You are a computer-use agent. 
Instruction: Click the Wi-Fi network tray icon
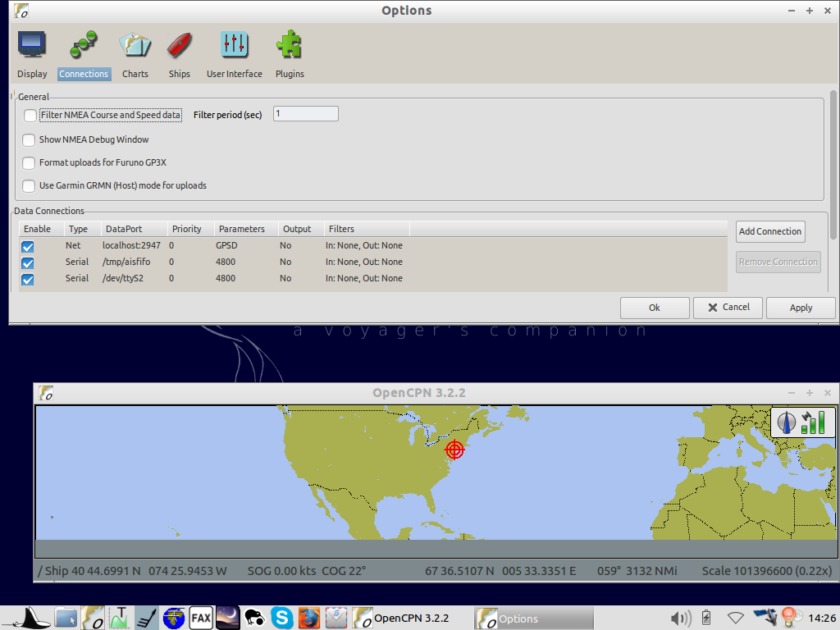coord(736,619)
